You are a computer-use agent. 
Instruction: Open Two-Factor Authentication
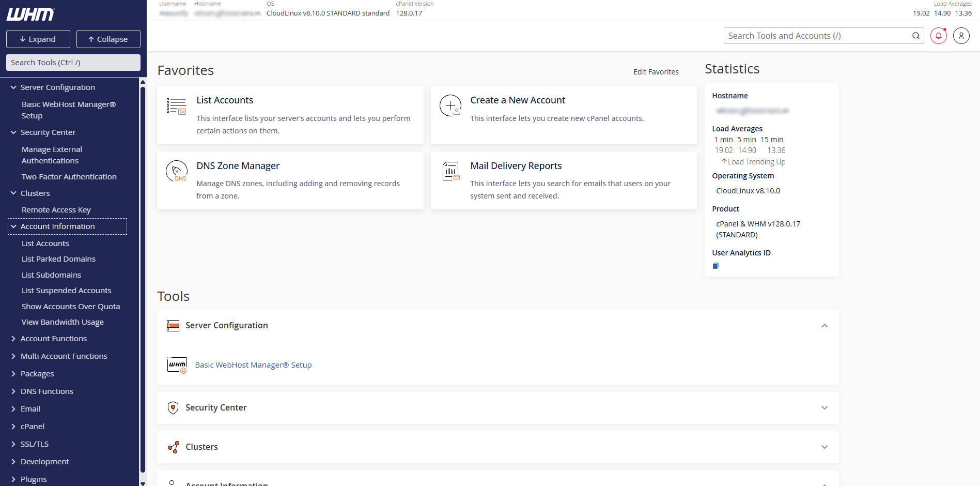[x=69, y=177]
